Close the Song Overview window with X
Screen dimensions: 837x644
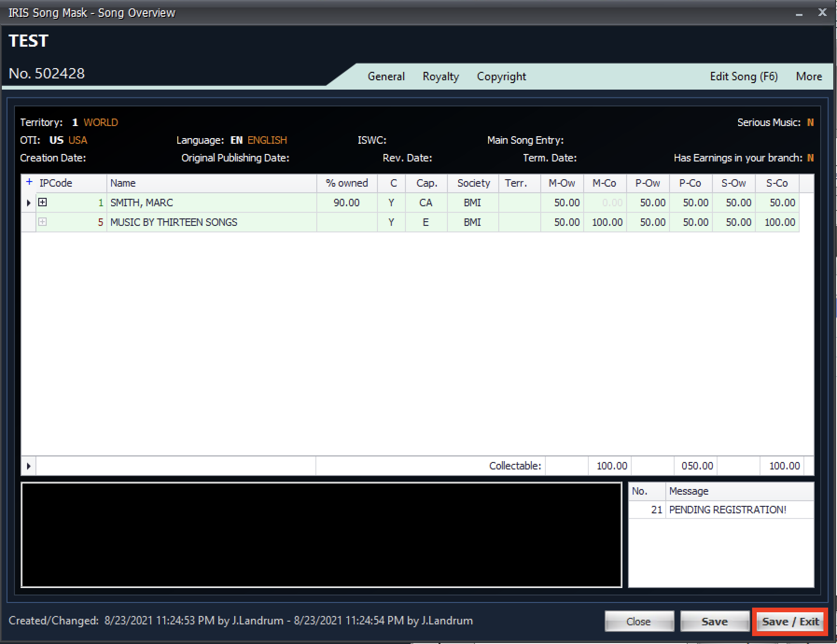coord(822,13)
